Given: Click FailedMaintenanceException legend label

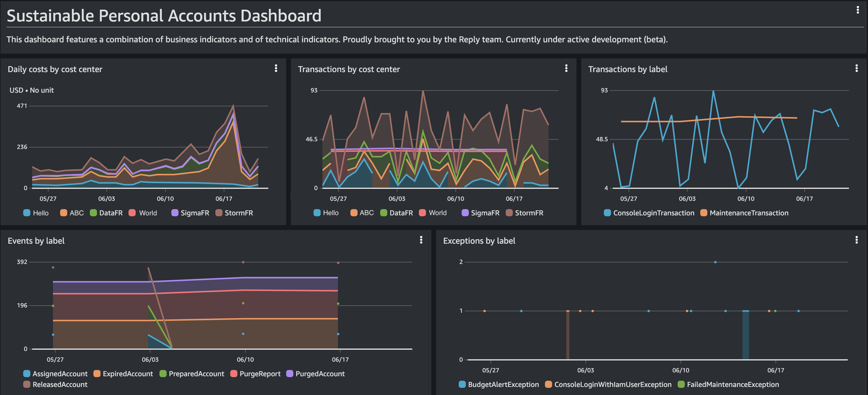Looking at the screenshot, I should pos(733,385).
